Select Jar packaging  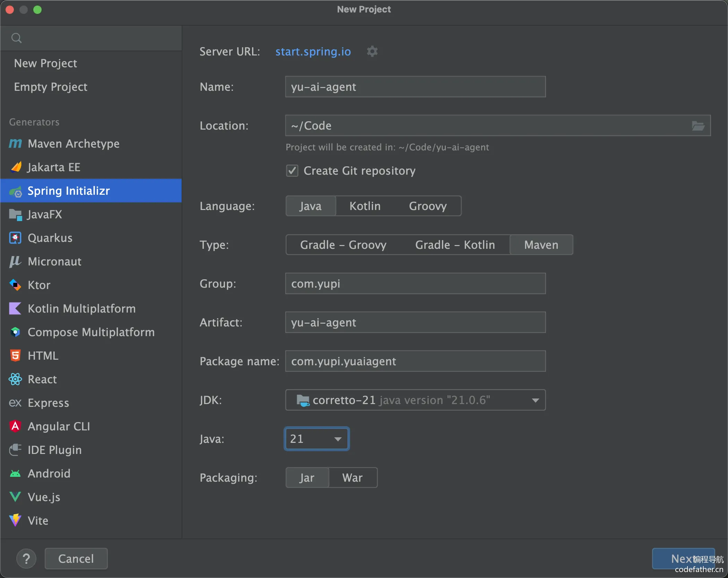(307, 478)
